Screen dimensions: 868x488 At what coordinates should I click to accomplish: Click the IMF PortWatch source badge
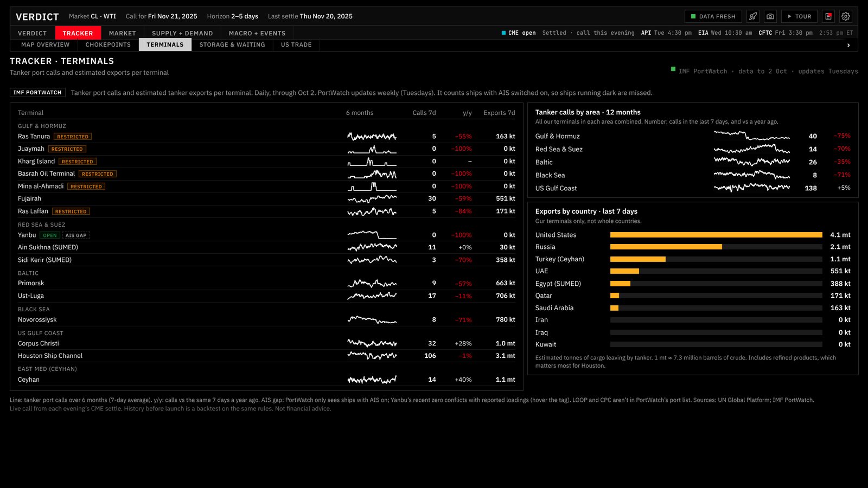point(37,93)
